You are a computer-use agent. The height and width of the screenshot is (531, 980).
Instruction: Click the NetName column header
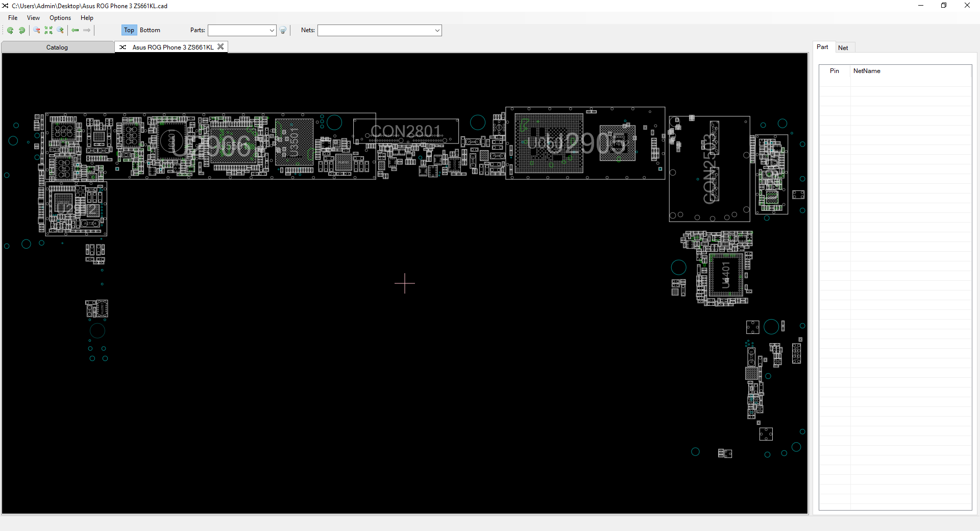(x=911, y=71)
